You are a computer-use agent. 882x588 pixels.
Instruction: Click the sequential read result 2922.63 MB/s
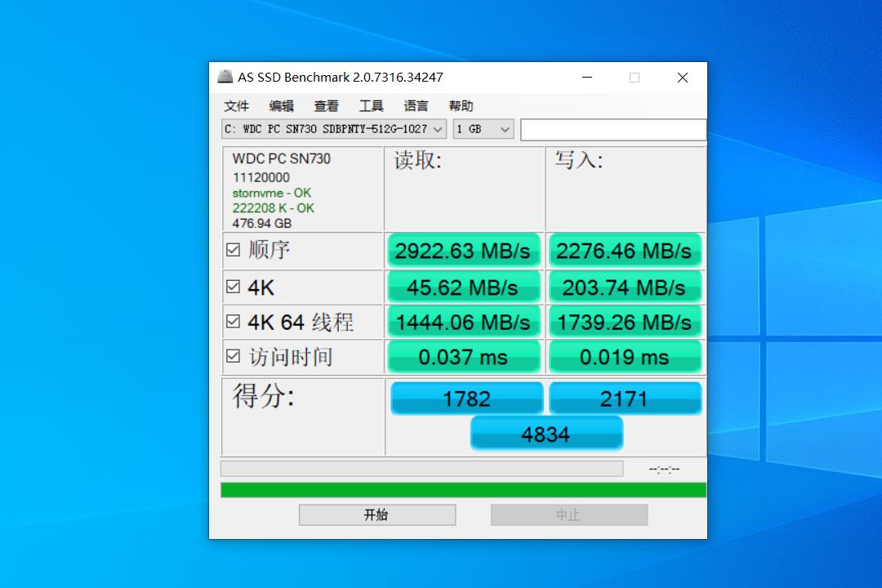pos(464,251)
